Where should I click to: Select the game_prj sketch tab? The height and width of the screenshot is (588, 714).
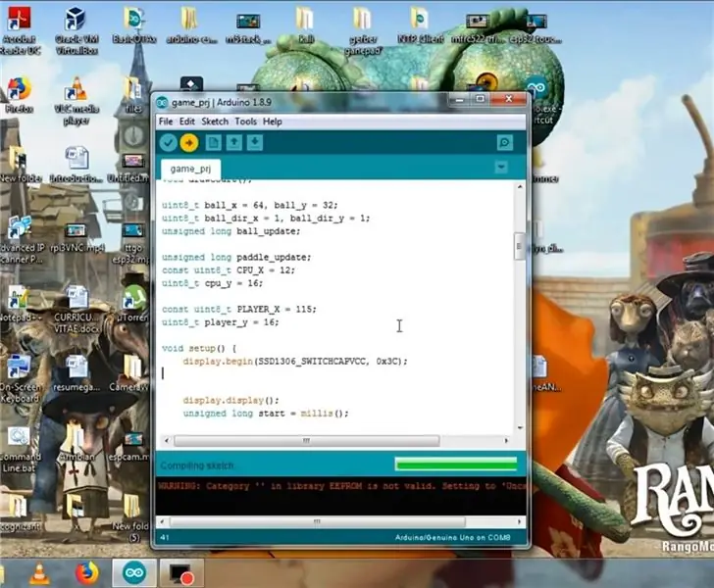coord(190,169)
